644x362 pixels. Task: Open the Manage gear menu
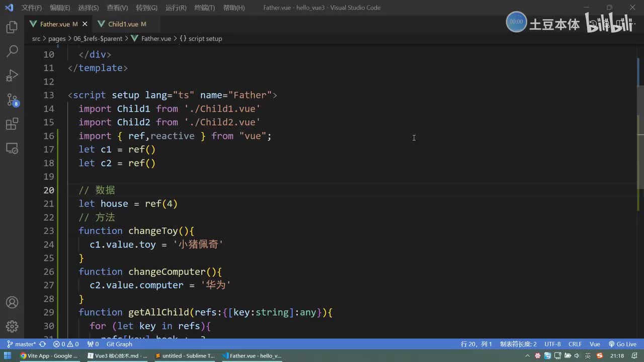[x=12, y=326]
